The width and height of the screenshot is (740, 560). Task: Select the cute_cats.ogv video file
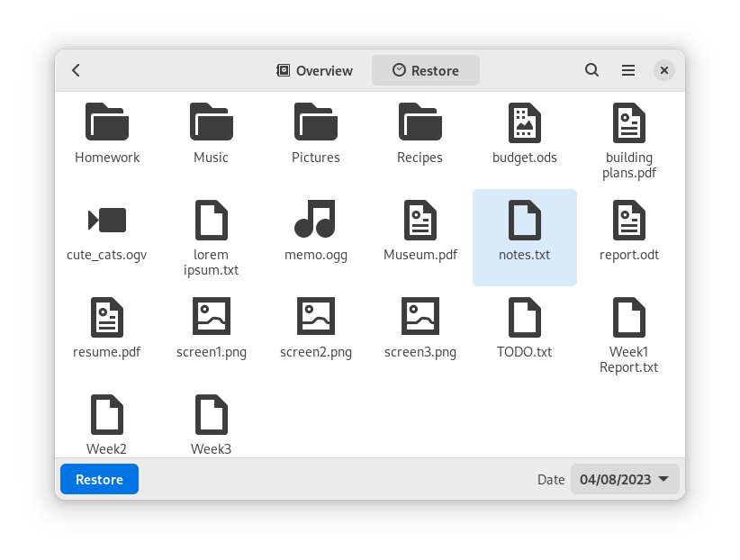(107, 221)
